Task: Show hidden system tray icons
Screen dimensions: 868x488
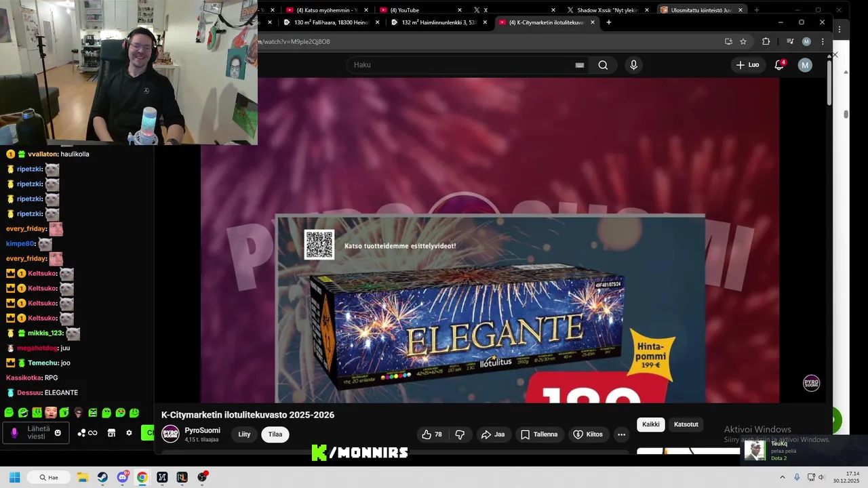Action: [x=782, y=477]
